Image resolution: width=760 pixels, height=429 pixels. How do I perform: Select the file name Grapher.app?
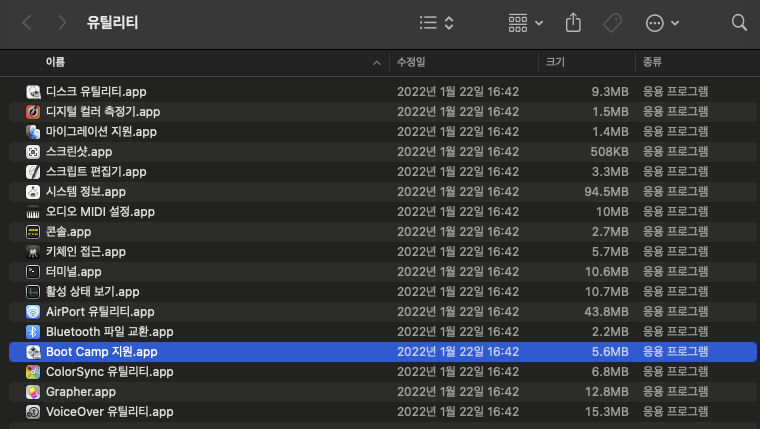point(81,392)
